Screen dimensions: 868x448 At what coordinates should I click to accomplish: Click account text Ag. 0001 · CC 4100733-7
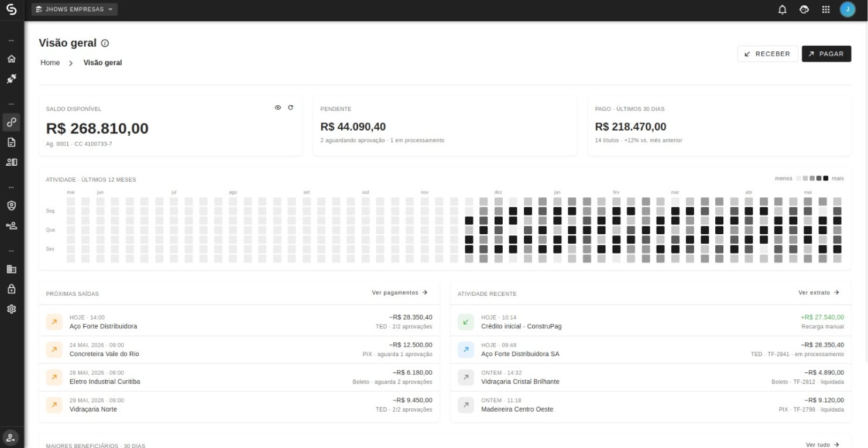[x=79, y=144]
